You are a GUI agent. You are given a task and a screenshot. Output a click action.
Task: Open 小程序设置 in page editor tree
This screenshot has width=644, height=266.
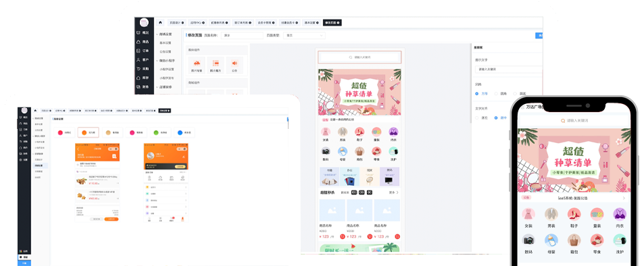pyautogui.click(x=167, y=69)
